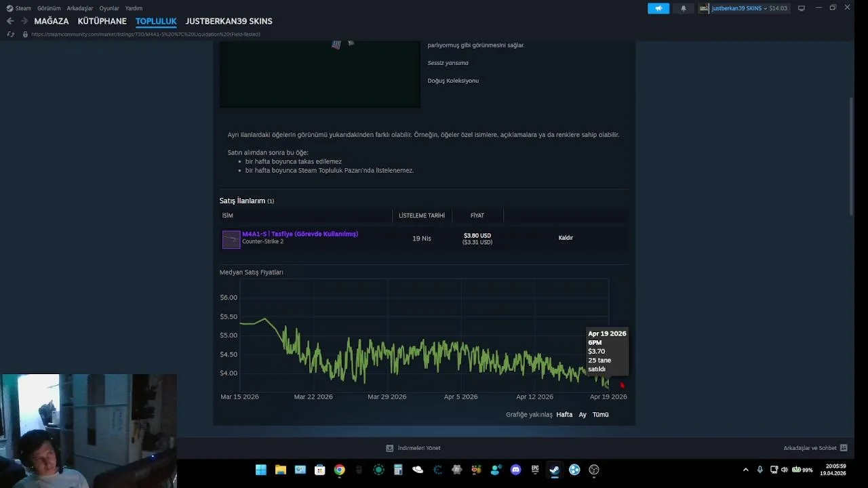Open the Arkadaşlar menu

(80, 8)
